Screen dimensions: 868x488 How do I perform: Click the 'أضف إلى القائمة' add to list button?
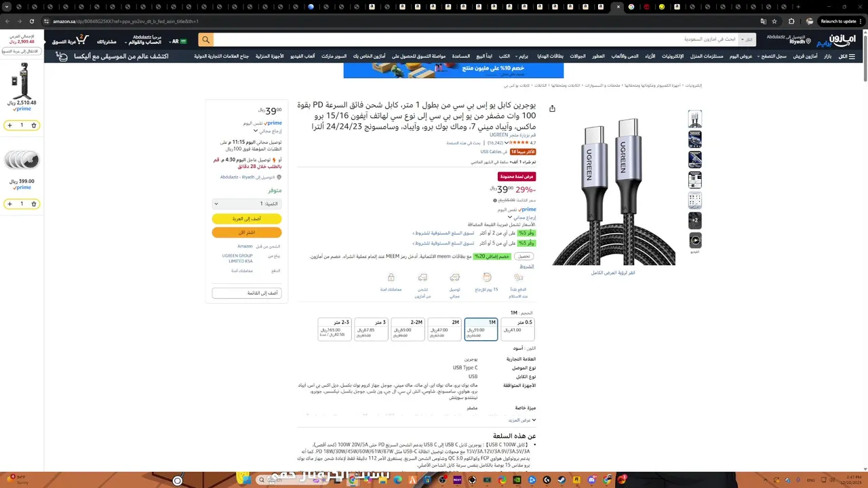pos(247,293)
